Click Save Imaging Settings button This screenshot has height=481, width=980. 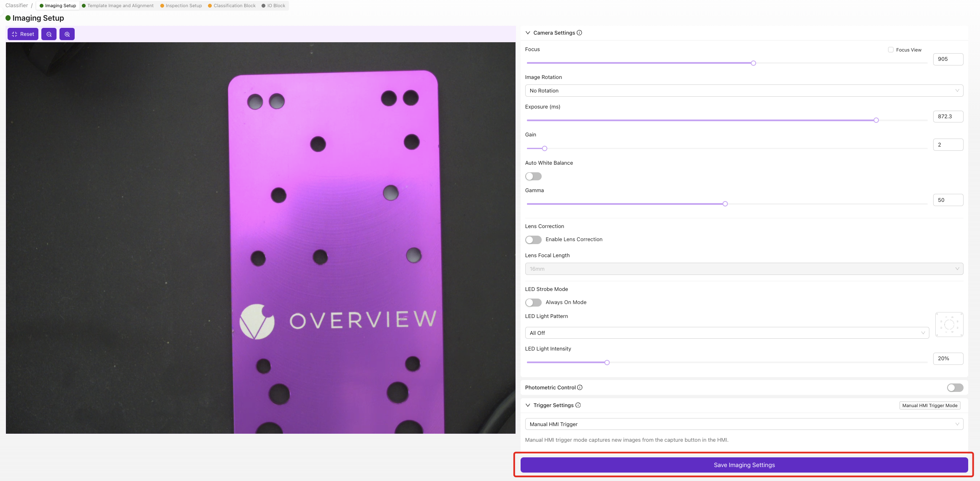(744, 465)
